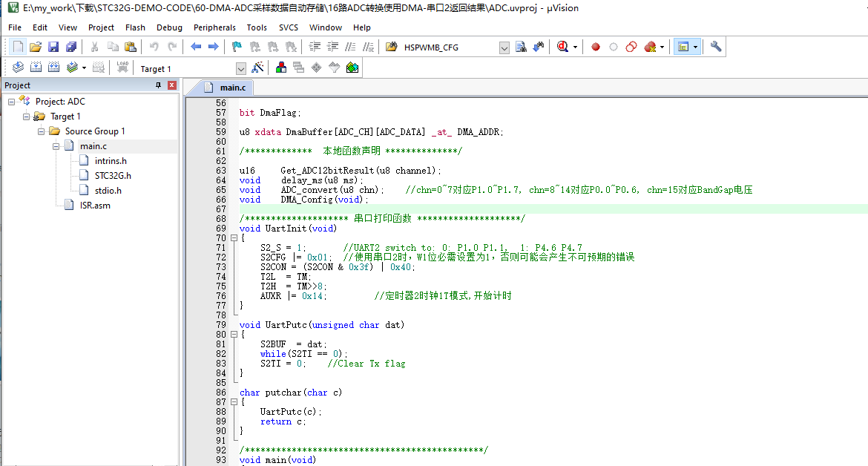The image size is (868, 466).
Task: Open the kill breakpoints dropdown arrow
Action: pyautogui.click(x=662, y=47)
